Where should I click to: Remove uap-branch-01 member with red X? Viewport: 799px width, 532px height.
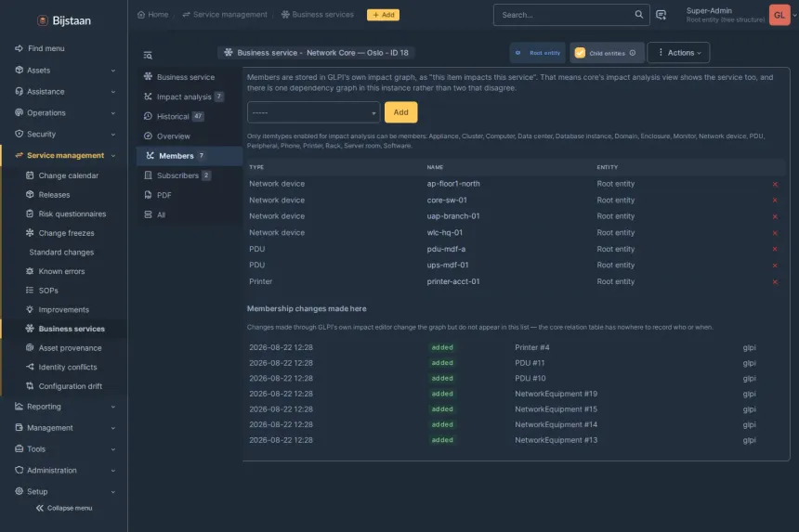(775, 217)
